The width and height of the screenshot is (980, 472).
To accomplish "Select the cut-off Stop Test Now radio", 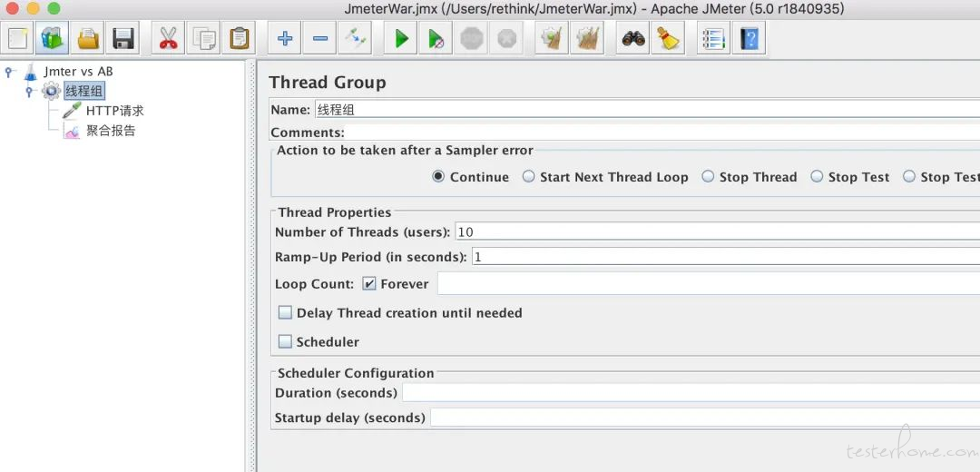I will (x=909, y=177).
